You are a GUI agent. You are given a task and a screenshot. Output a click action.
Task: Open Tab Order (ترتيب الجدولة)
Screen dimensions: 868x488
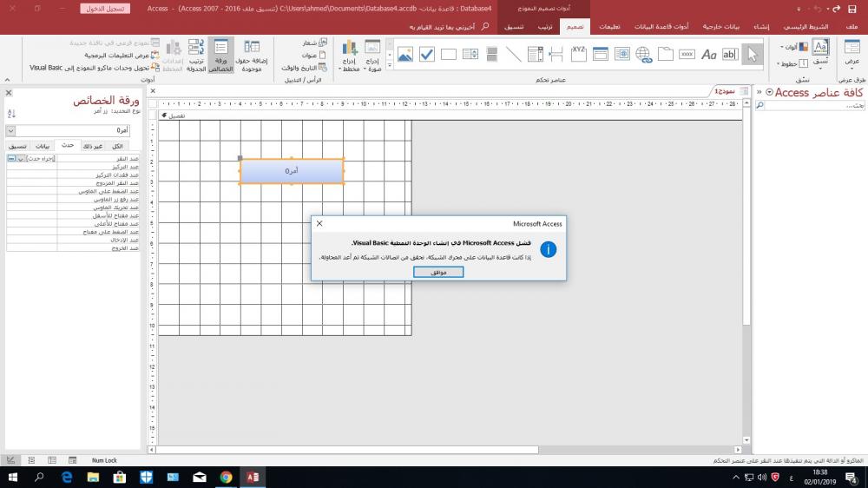pos(196,56)
